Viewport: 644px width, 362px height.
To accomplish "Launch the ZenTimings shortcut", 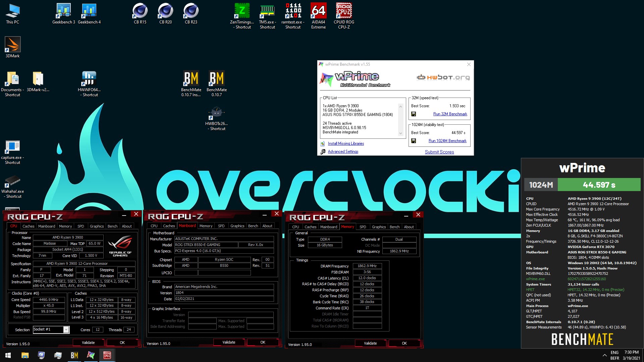I will pyautogui.click(x=242, y=16).
